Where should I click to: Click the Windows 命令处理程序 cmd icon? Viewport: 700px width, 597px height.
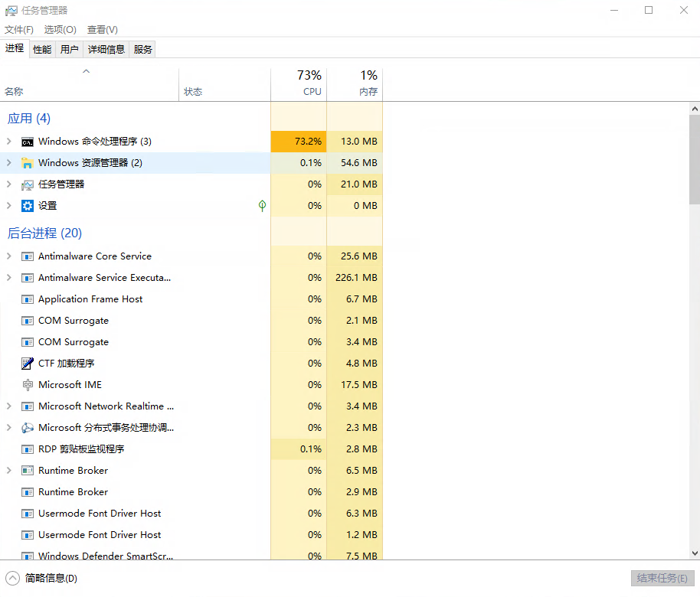pos(28,142)
